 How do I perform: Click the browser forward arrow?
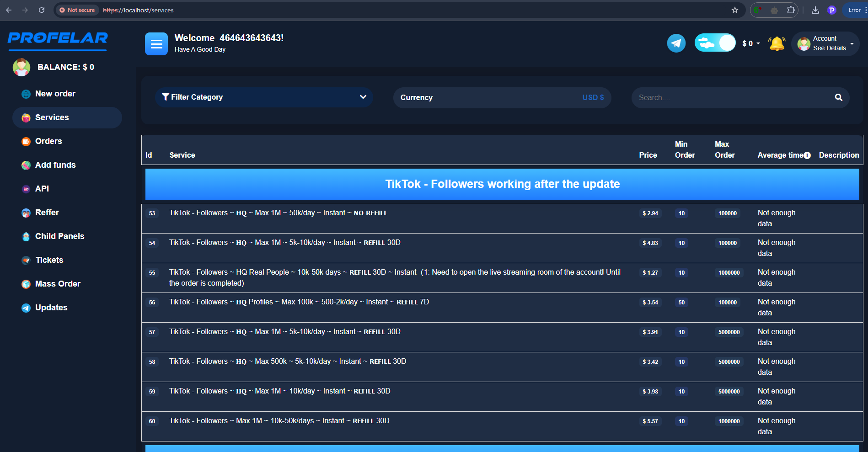pyautogui.click(x=25, y=10)
